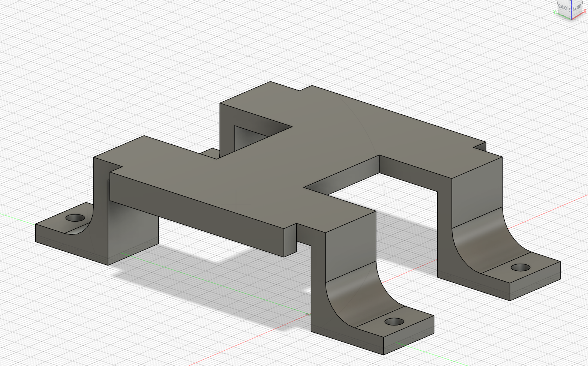Select the GAUCHE face of the ViewCube
The image size is (588, 366).
pyautogui.click(x=564, y=9)
